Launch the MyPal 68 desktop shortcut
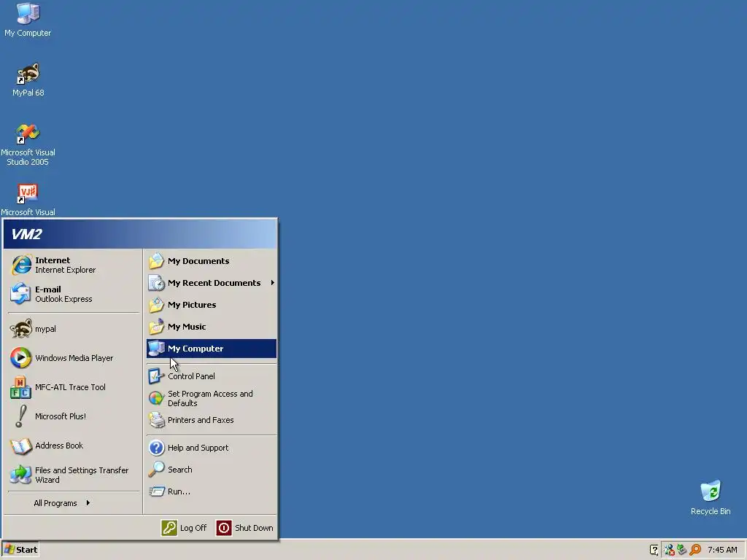Viewport: 747px width, 560px height. click(x=28, y=79)
